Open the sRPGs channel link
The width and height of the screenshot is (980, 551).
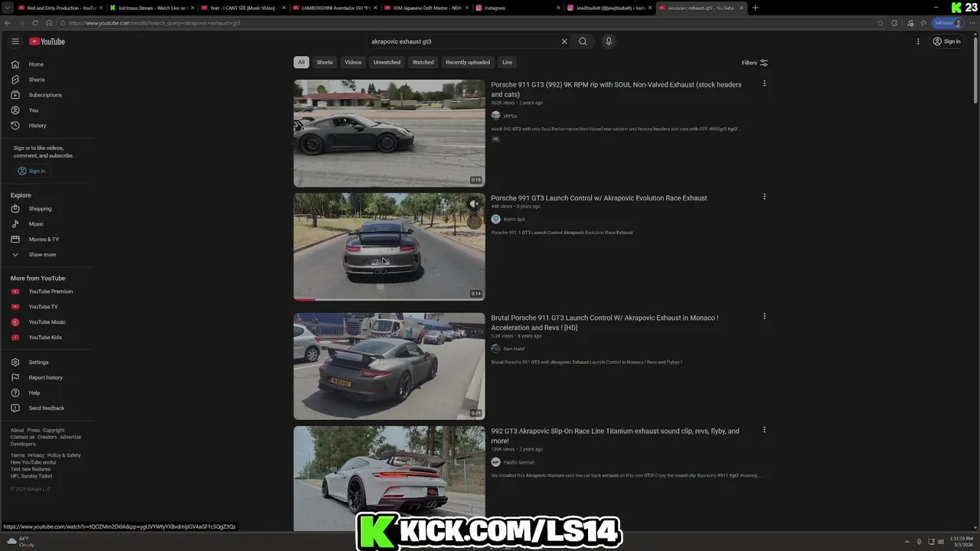click(x=510, y=116)
